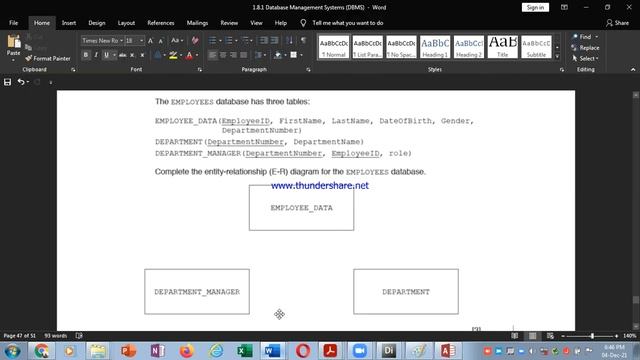Image resolution: width=640 pixels, height=360 pixels.
Task: Open the Clipboard pane launcher
Action: pyautogui.click(x=73, y=70)
